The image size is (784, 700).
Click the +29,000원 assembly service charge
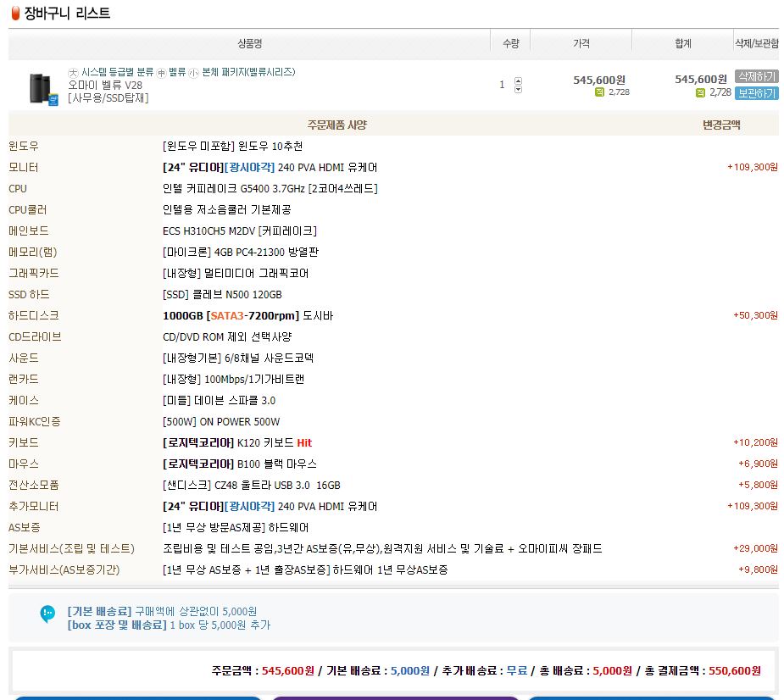pyautogui.click(x=755, y=548)
